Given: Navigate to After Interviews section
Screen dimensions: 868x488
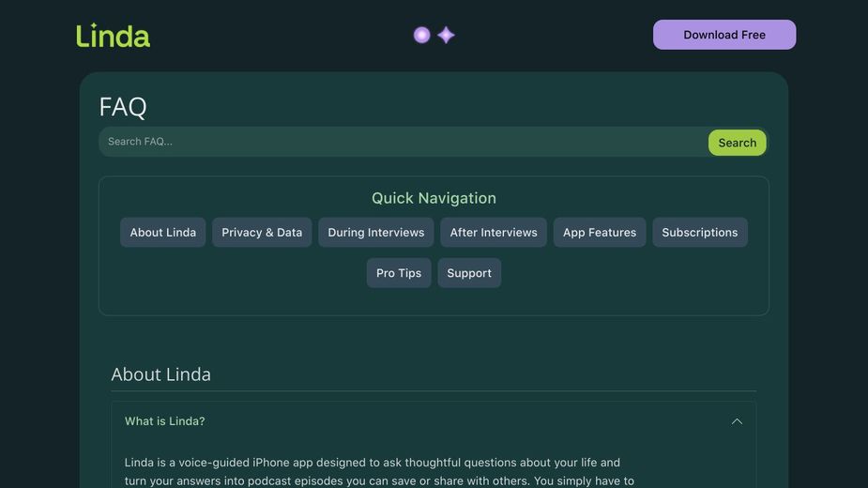Looking at the screenshot, I should 494,233.
